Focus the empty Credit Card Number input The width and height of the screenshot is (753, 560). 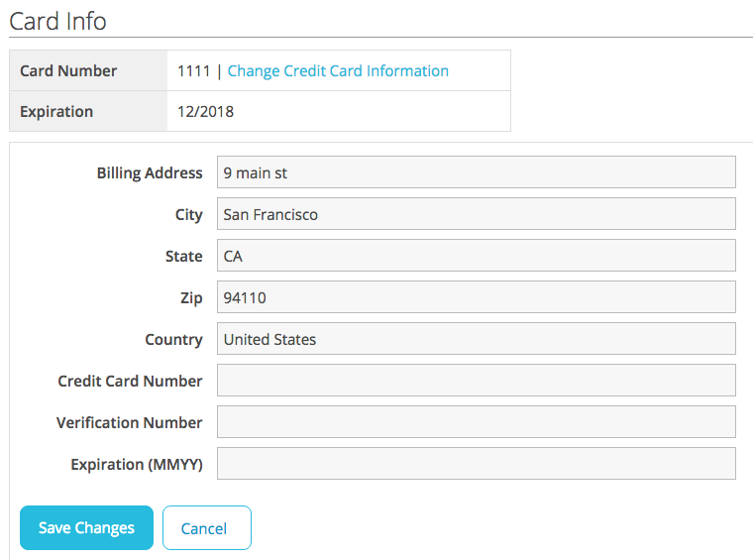point(476,381)
